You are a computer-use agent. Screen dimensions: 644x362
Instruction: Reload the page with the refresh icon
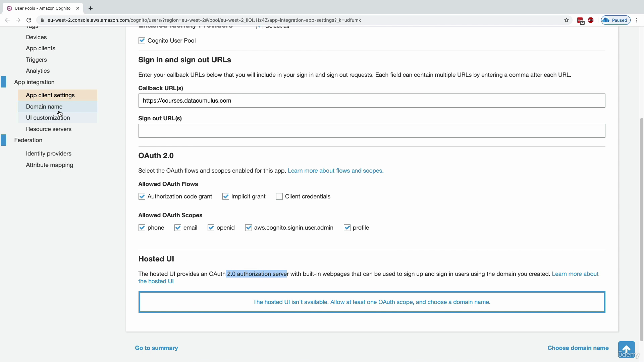(x=29, y=20)
